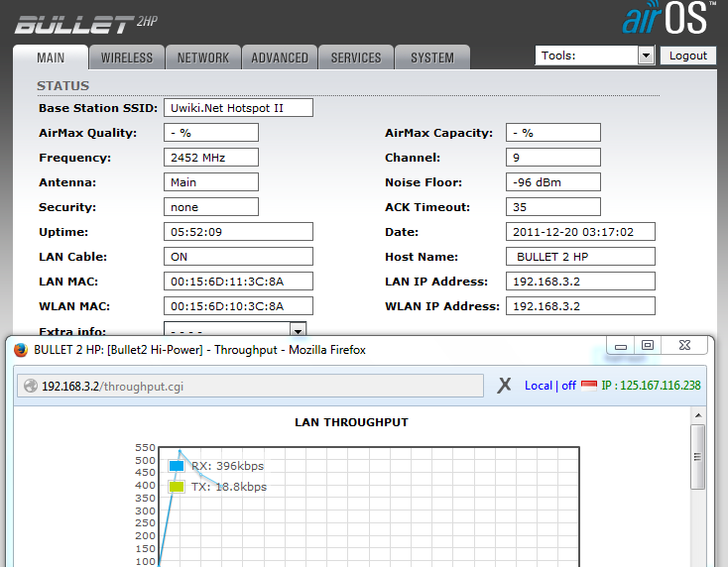Viewport: 728px width, 567px height.
Task: Click the LAN MAC value '00:15:6D:11:3C:8A'
Action: (238, 282)
